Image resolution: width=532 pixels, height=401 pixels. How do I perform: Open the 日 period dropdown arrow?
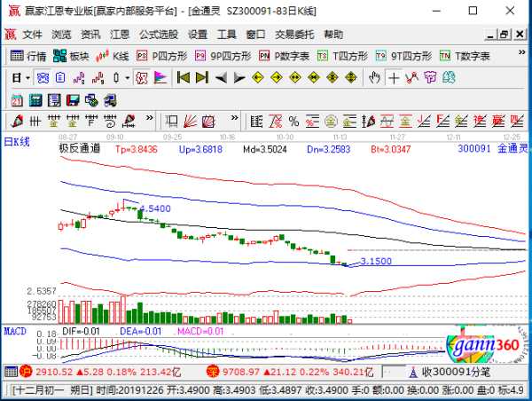tap(27, 78)
